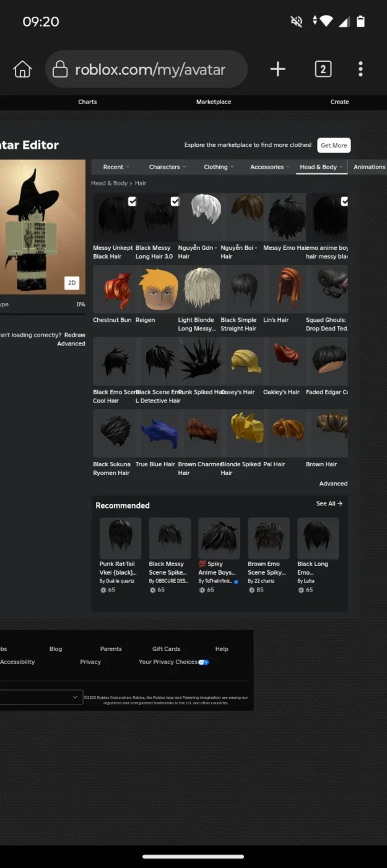The height and width of the screenshot is (868, 387).
Task: Expand the footer language dropdown
Action: [x=40, y=697]
